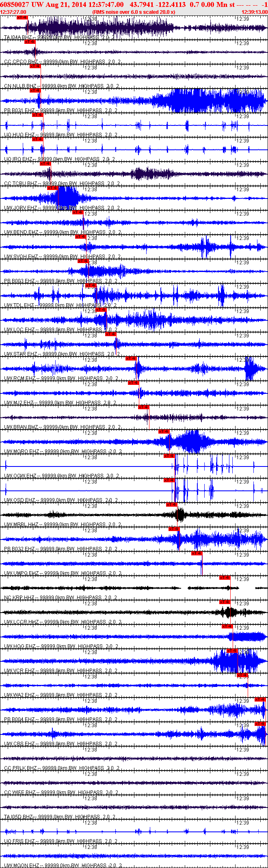
Task: Click the red pick marker on TA.I04A trace
Action: [22, 17]
